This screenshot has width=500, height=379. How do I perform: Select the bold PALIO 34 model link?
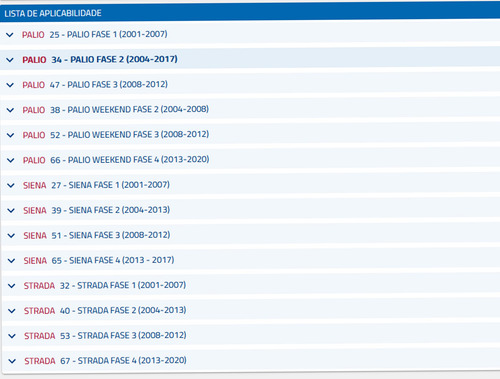pyautogui.click(x=34, y=60)
